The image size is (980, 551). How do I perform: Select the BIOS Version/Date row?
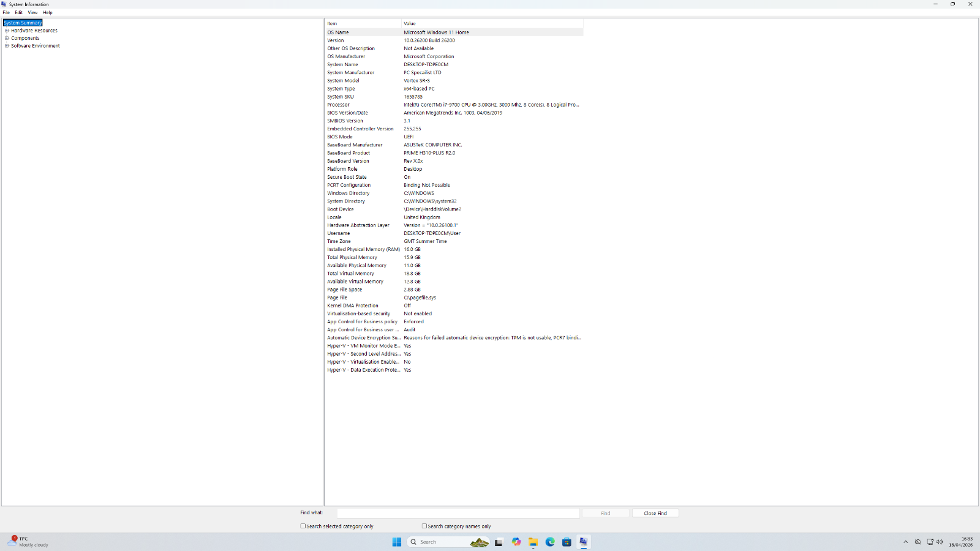454,113
